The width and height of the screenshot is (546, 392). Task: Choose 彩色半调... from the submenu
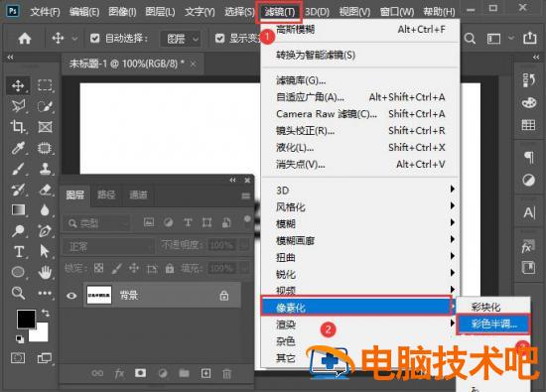493,324
